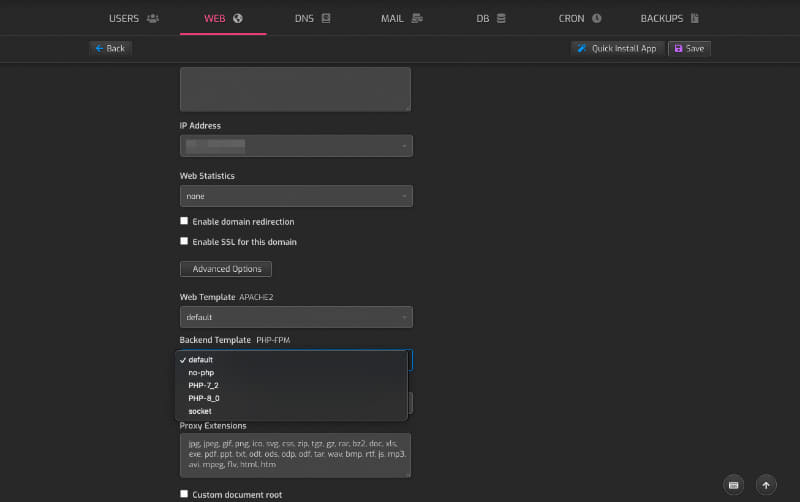Select socket backend template option
Viewport: 800px width, 502px height.
point(291,411)
